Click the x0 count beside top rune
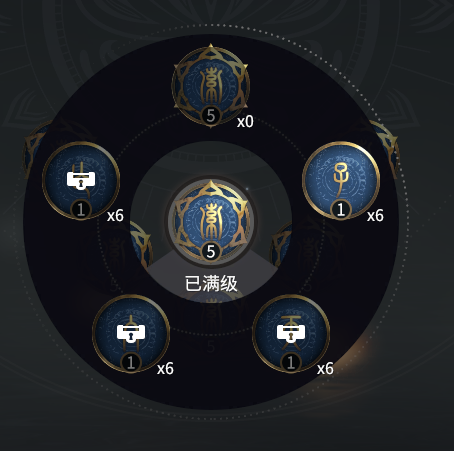 (245, 122)
